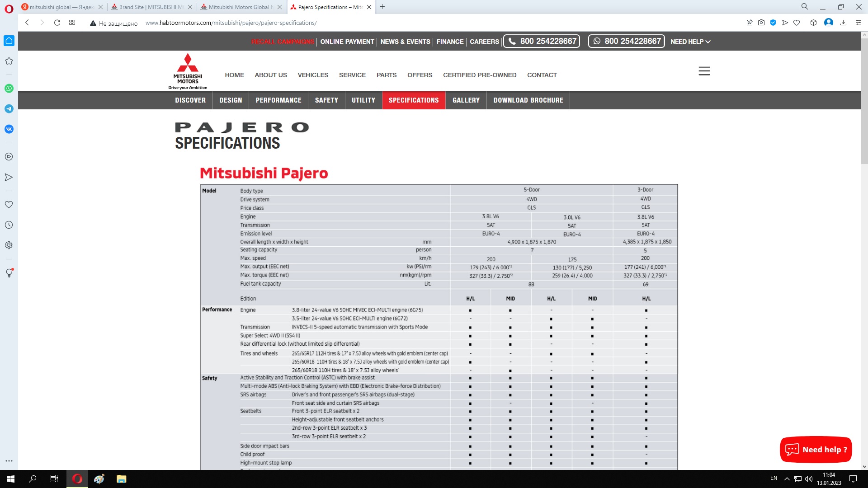The height and width of the screenshot is (488, 868).
Task: Click DOWNLOAD BROCHURE link
Action: (x=528, y=100)
